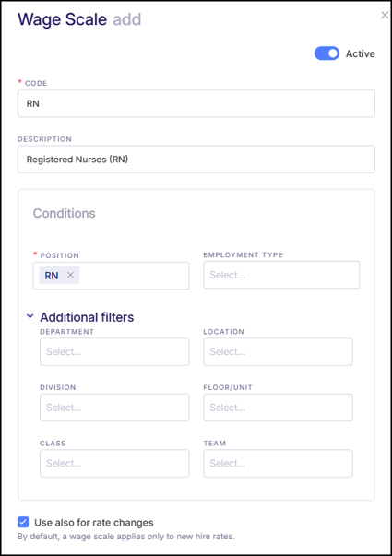Collapse the Additional filters chevron
Viewport: 392px width, 556px height.
pos(30,316)
